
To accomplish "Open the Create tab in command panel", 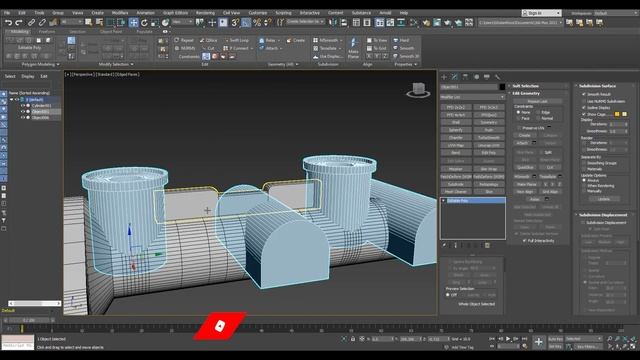I will [x=444, y=77].
